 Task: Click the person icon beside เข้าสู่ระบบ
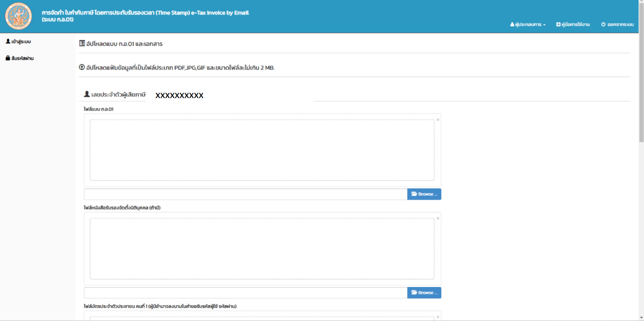[8, 41]
